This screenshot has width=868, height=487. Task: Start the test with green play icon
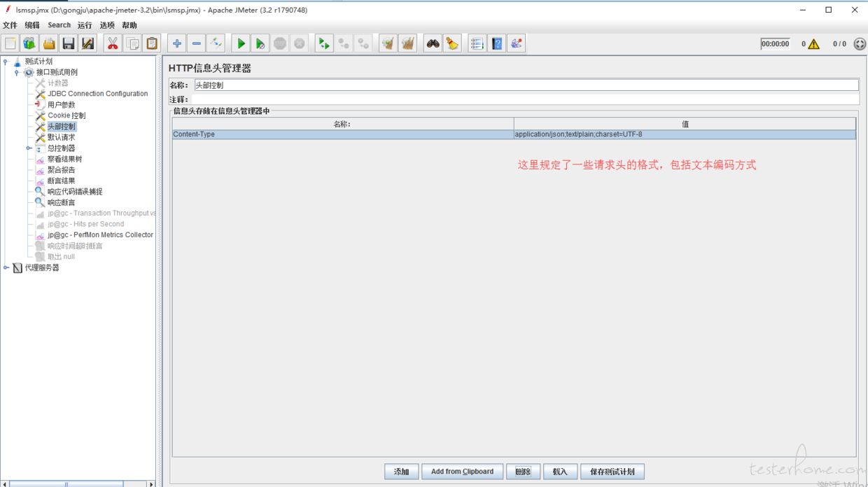coord(241,43)
